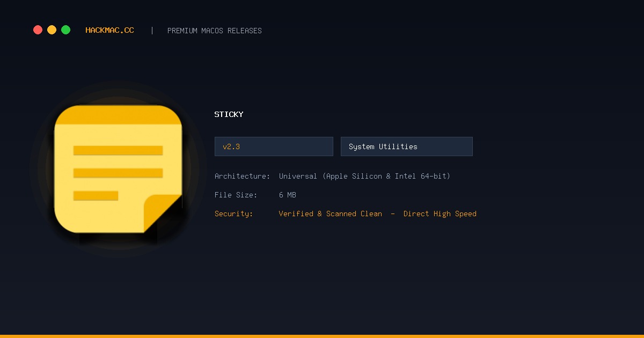Viewport: 644px width, 338px height.
Task: Select the 'Architecture:' label
Action: [243, 176]
